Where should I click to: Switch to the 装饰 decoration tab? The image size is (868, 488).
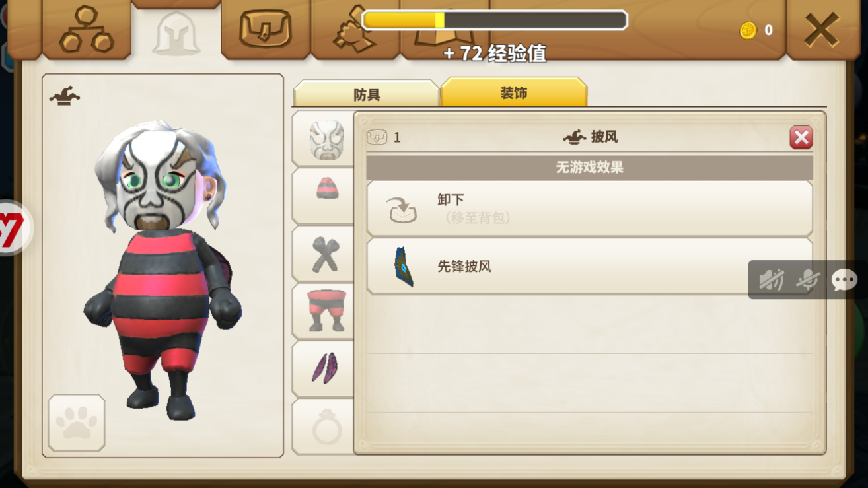click(514, 92)
